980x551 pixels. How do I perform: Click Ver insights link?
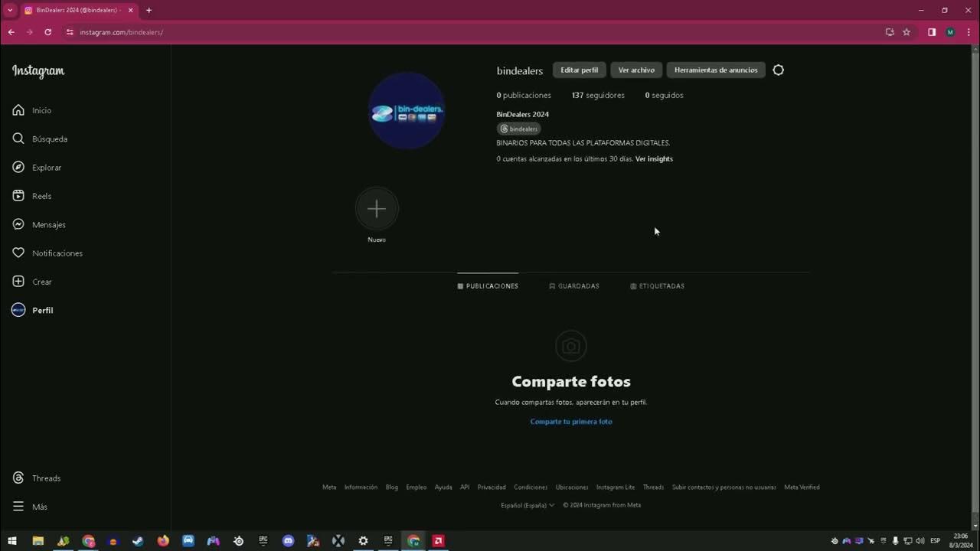pos(654,158)
